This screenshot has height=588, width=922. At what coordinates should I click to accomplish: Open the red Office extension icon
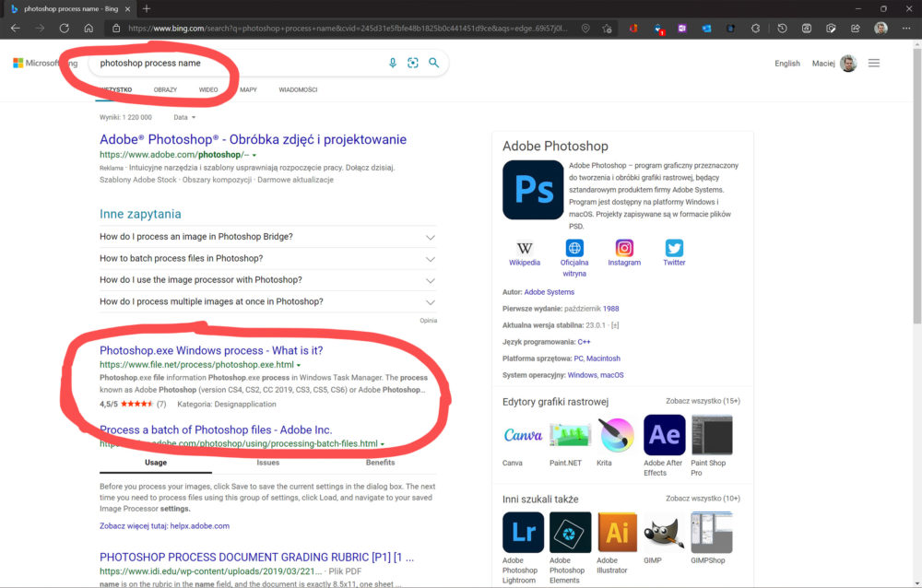click(x=633, y=29)
